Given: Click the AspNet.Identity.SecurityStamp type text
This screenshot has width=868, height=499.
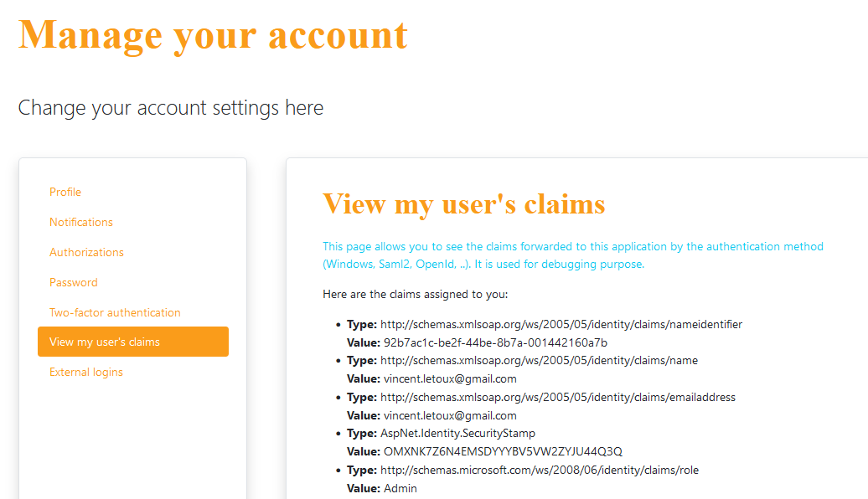Looking at the screenshot, I should [x=457, y=433].
